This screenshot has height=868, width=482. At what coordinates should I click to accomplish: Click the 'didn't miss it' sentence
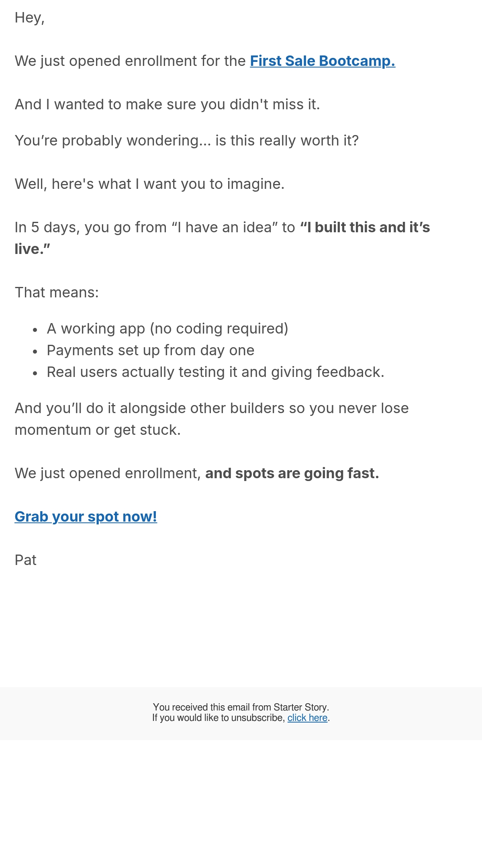pos(167,104)
